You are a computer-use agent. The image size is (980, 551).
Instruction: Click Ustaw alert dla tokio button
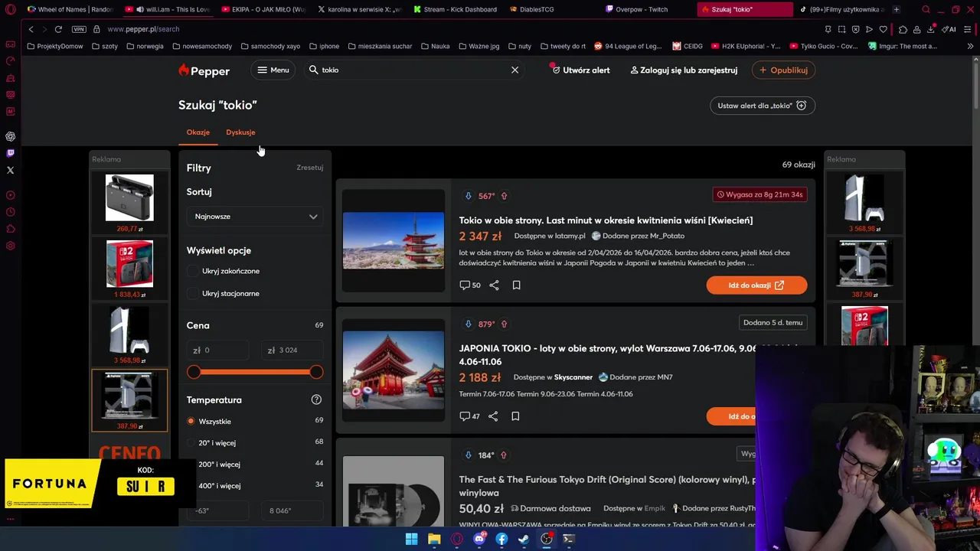(x=762, y=106)
